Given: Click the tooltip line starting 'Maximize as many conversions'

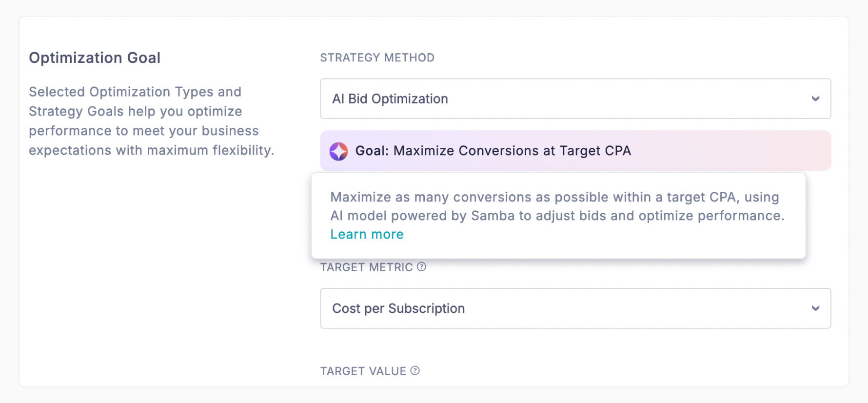Looking at the screenshot, I should click(x=554, y=197).
